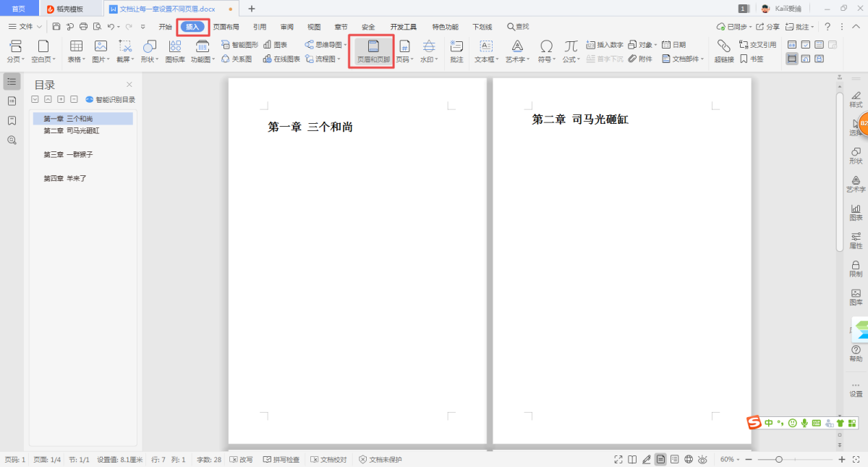The width and height of the screenshot is (868, 467).
Task: Toggle 改写 overwrite mode in status bar
Action: click(x=242, y=460)
